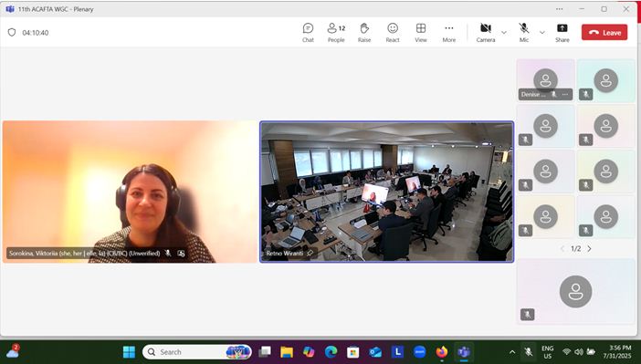Select the largest avatar tile in gallery
This screenshot has height=364, width=641.
click(575, 291)
